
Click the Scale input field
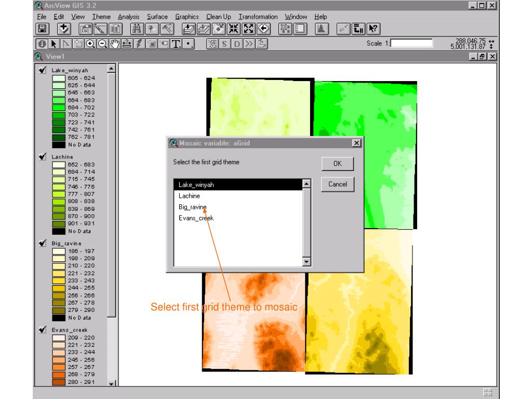tap(411, 43)
